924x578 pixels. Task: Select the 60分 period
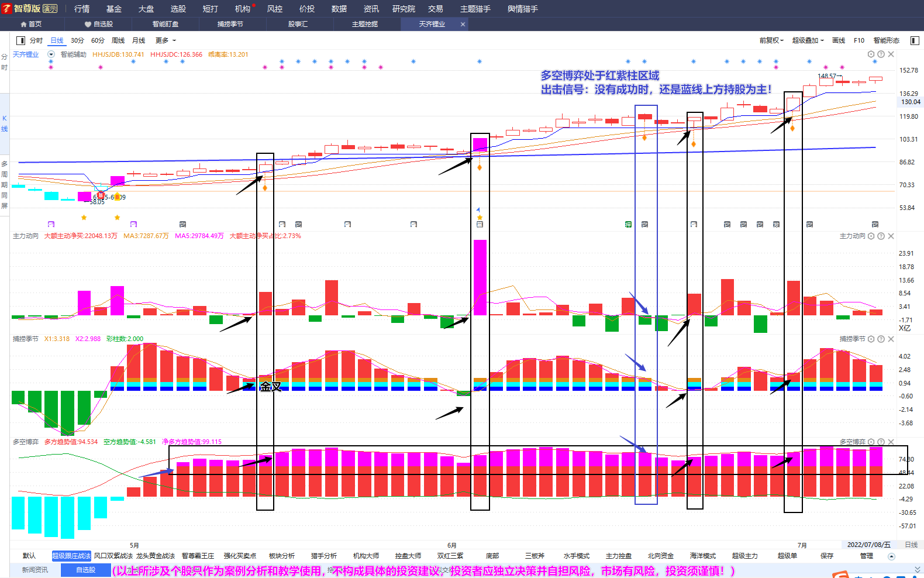point(98,40)
